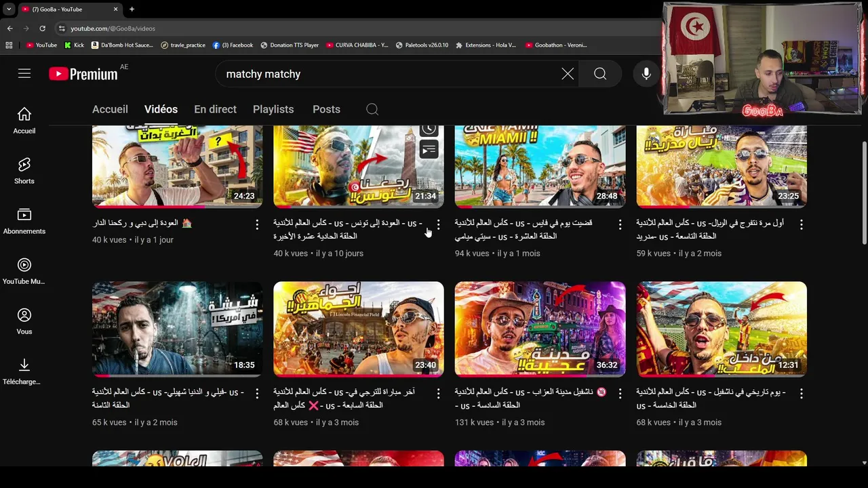Go forward in browser history
The height and width of the screenshot is (488, 868).
(x=26, y=28)
